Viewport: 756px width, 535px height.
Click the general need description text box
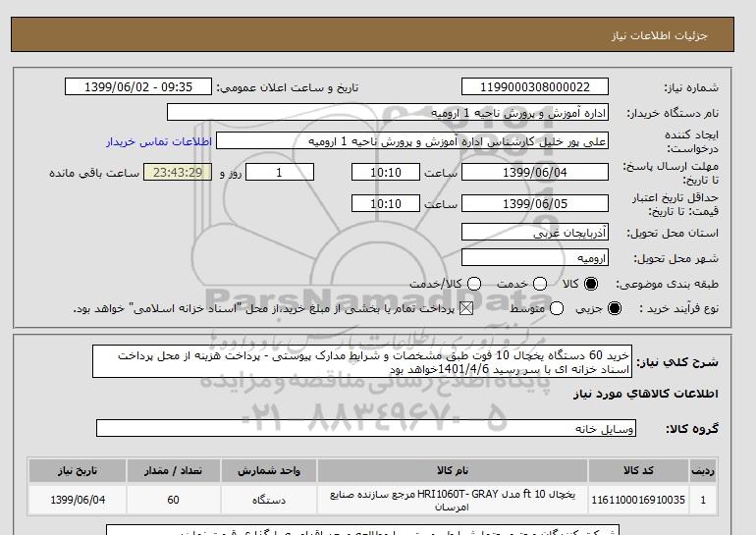362,361
